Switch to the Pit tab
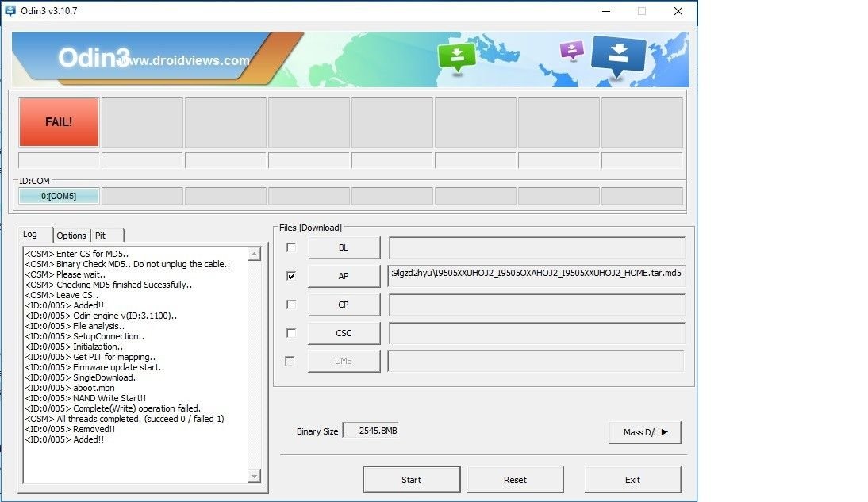868x502 pixels. tap(100, 236)
